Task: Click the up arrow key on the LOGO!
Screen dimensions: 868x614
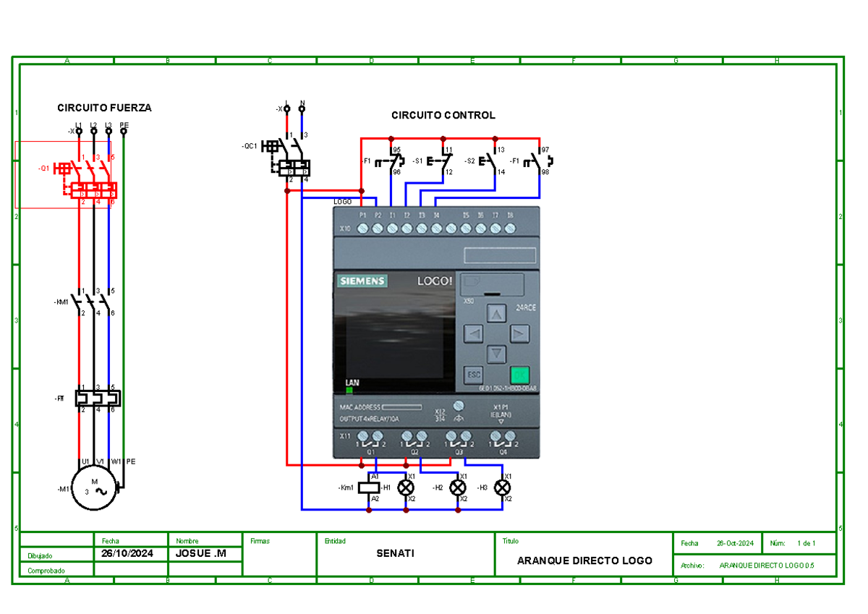Action: [x=495, y=313]
